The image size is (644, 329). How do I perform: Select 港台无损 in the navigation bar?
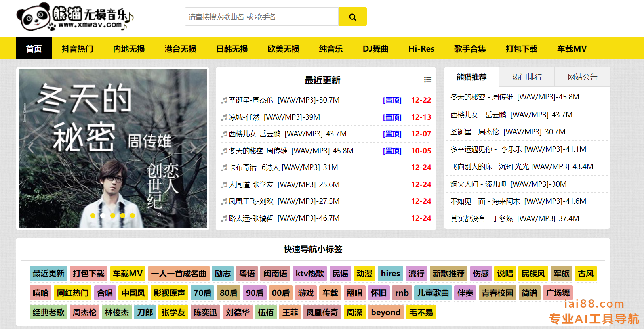click(181, 48)
